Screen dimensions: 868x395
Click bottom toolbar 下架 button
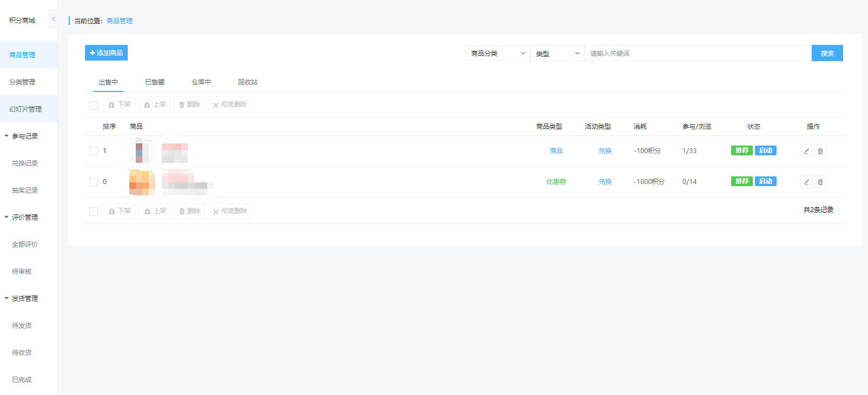click(x=119, y=211)
